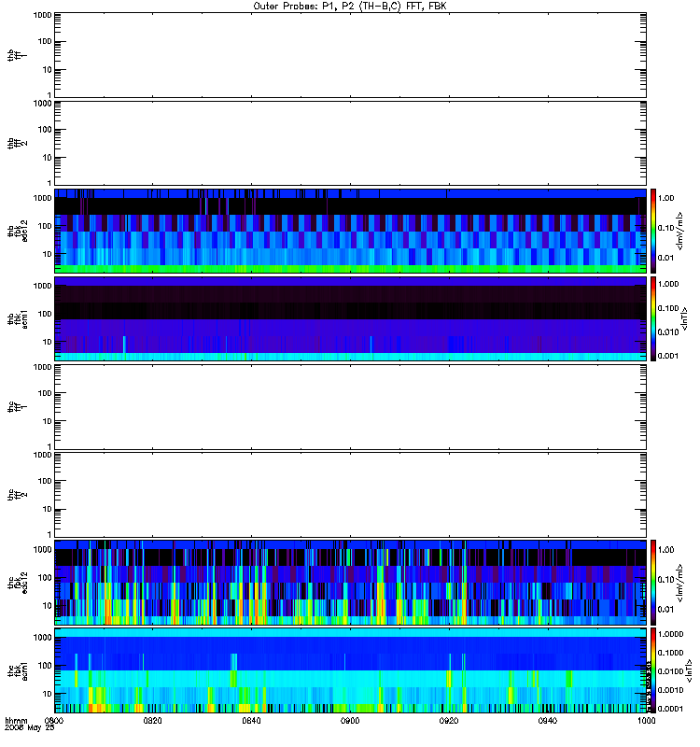Image resolution: width=700 pixels, height=747 pixels.
Task: Click the 0920 time axis label
Action: [449, 721]
